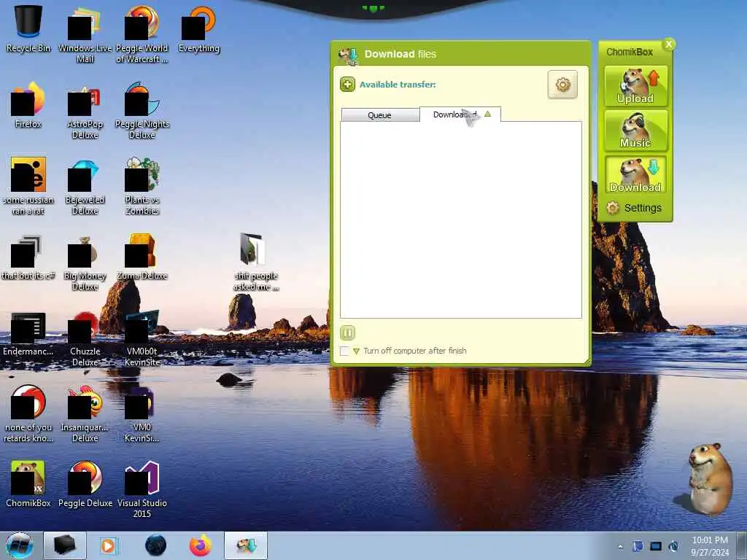Select the Plants vs Zombies desktop icon
Screen dimensions: 747x560
(x=142, y=186)
